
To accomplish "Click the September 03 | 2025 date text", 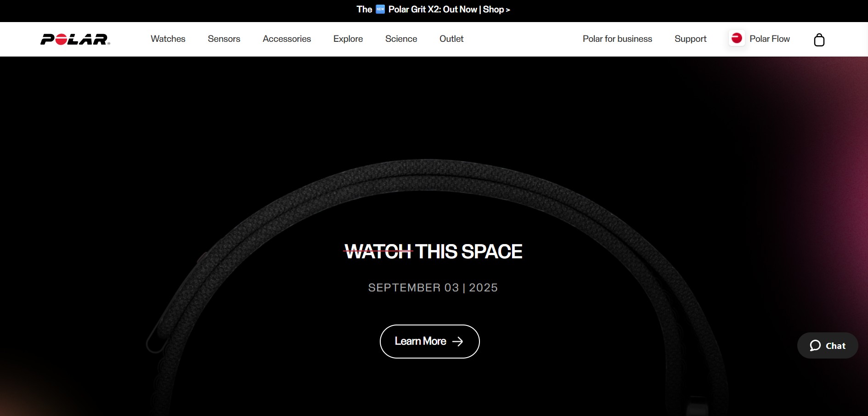I will tap(433, 288).
